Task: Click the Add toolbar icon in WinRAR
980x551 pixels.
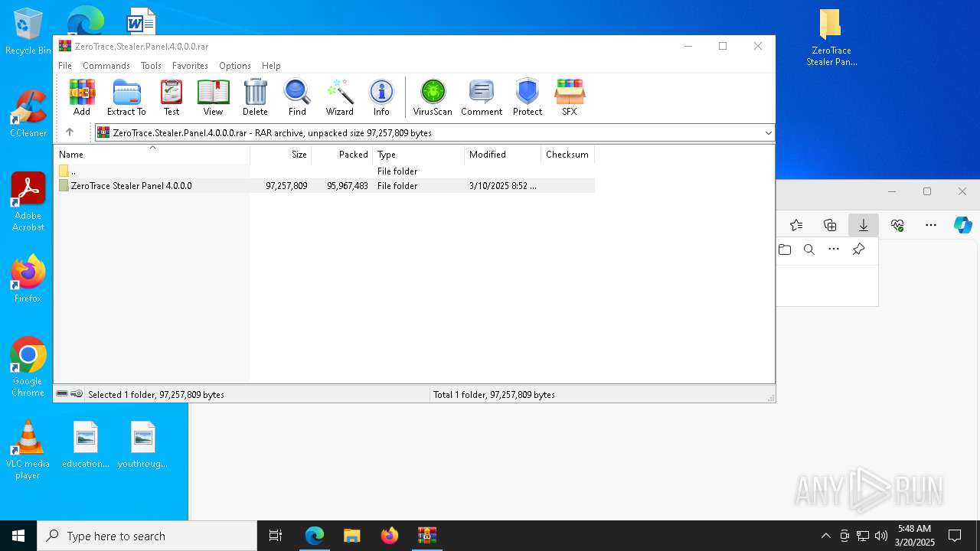Action: [x=82, y=97]
